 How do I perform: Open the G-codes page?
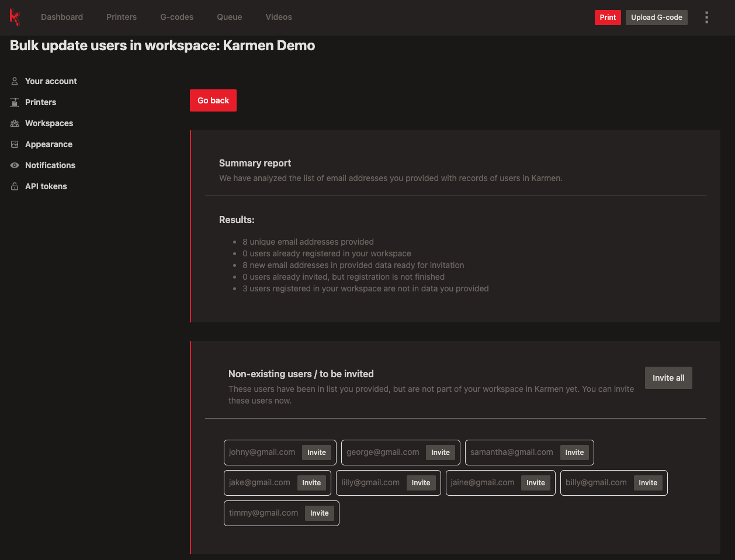click(177, 17)
